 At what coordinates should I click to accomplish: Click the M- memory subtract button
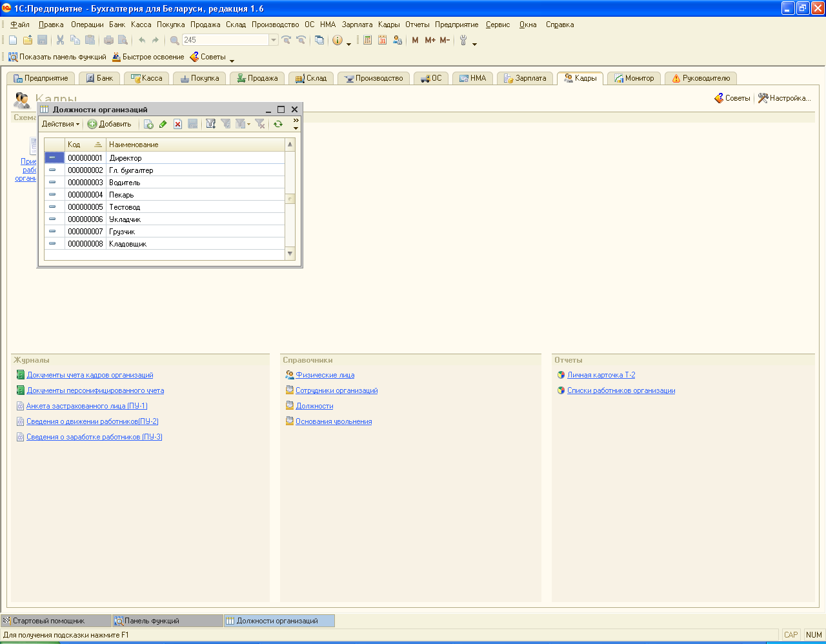(x=445, y=40)
